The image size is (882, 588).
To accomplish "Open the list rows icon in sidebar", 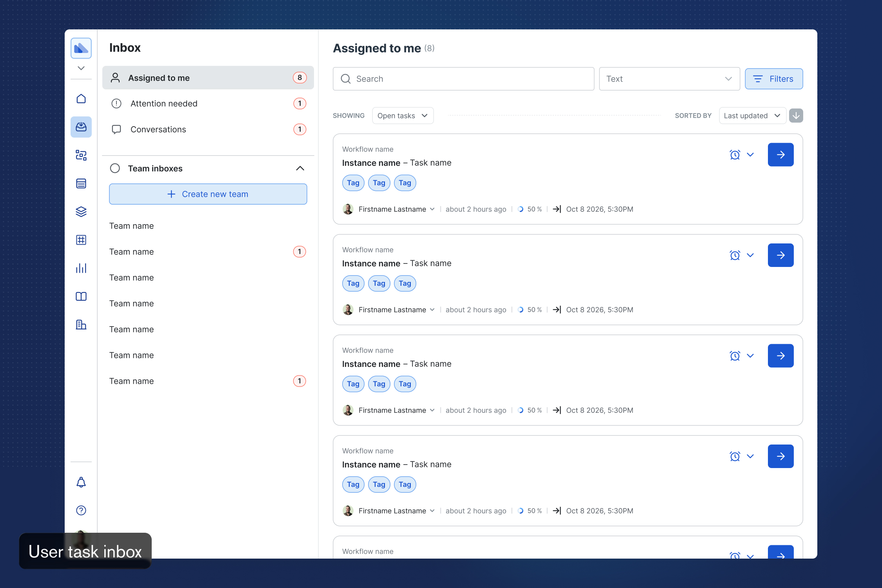I will click(81, 183).
